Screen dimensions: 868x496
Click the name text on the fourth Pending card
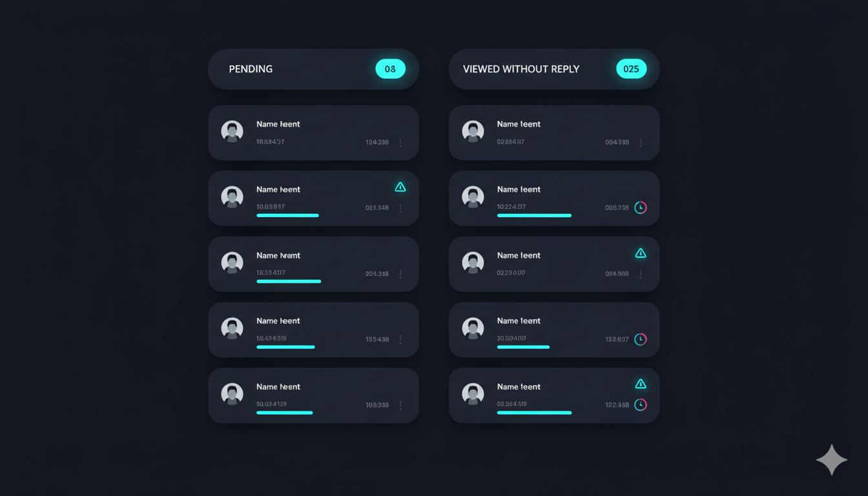pos(278,321)
